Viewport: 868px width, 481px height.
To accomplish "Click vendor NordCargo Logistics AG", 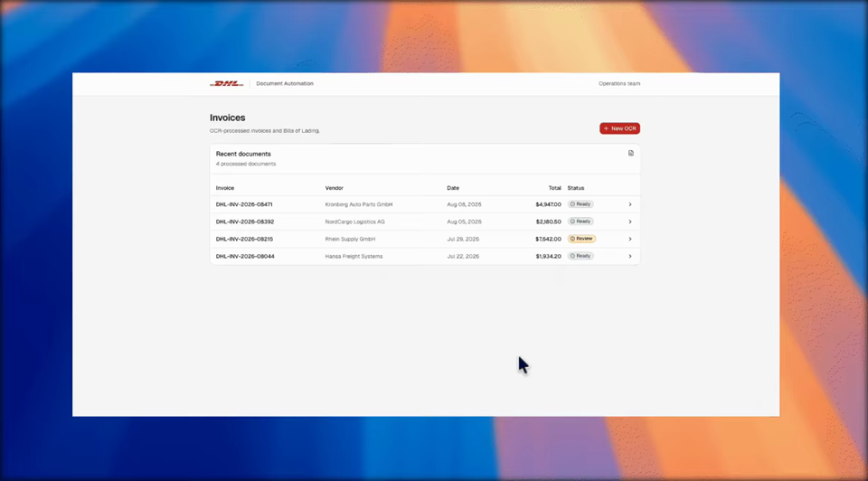I will pyautogui.click(x=354, y=222).
